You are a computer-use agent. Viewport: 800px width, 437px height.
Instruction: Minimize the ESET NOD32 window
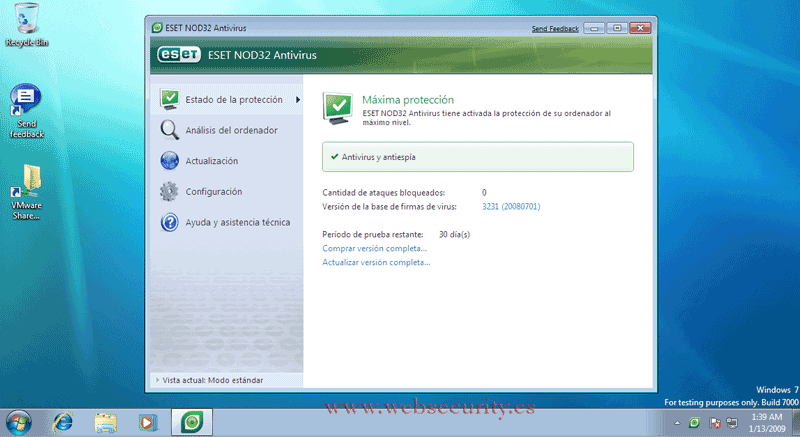594,28
